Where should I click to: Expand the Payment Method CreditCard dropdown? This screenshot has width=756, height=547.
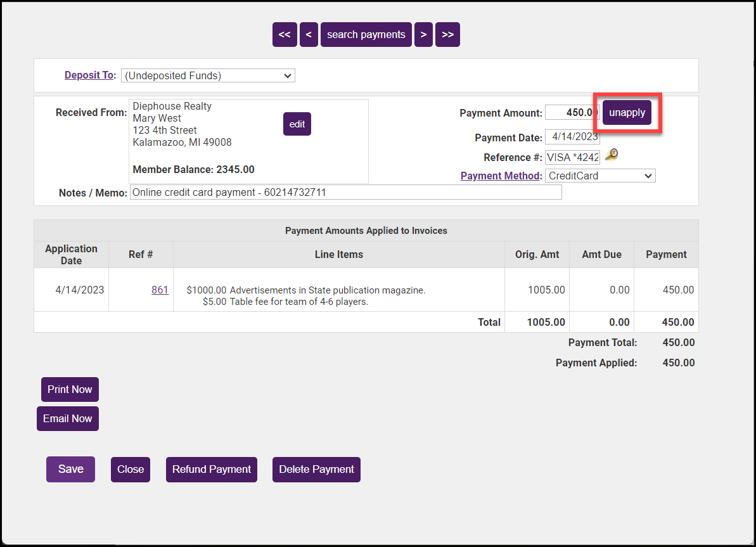point(599,176)
